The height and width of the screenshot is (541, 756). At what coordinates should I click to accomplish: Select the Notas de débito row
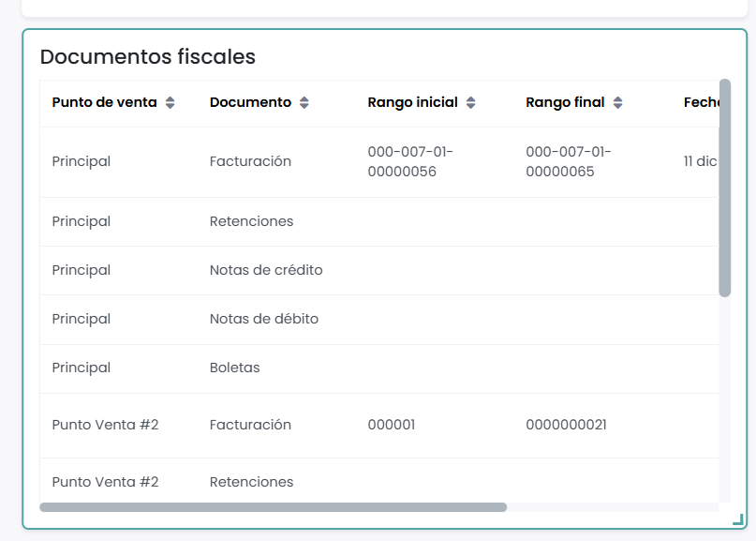pyautogui.click(x=264, y=319)
